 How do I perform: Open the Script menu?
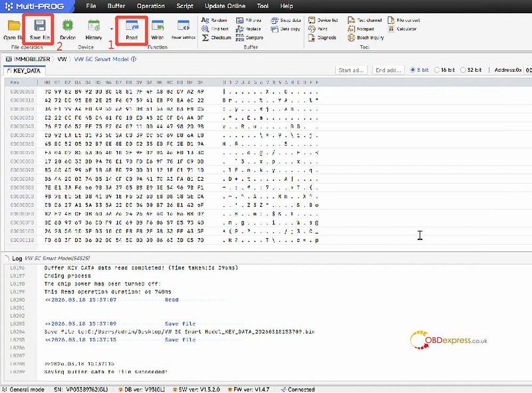click(185, 6)
